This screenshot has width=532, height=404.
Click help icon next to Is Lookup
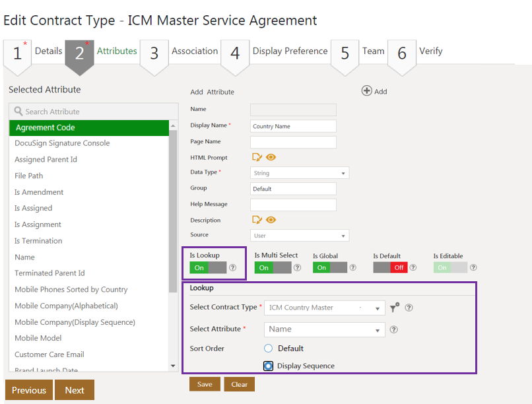click(232, 267)
